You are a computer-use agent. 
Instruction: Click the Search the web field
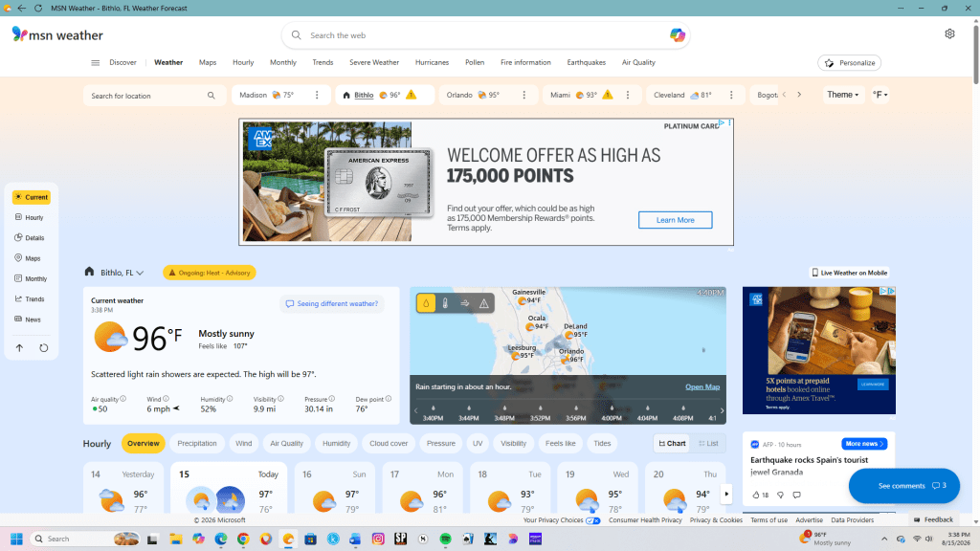pos(485,35)
